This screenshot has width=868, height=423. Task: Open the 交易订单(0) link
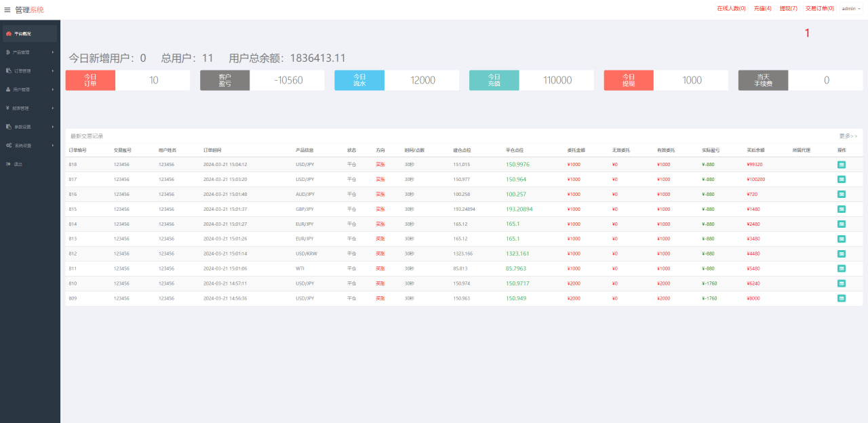click(x=820, y=9)
